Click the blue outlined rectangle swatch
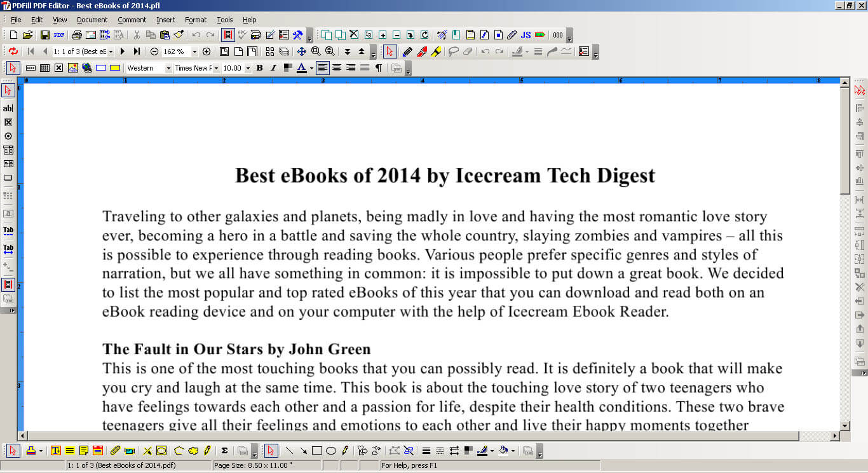Screen dimensions: 868x473 pyautogui.click(x=101, y=68)
